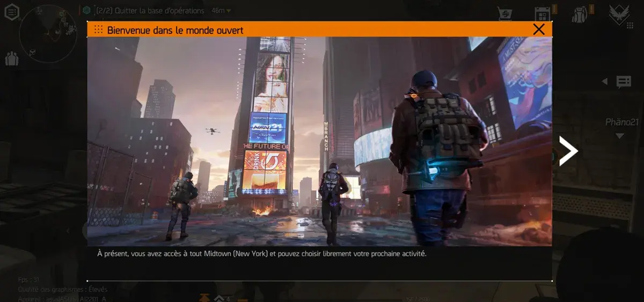
Task: Open the calendar events icon
Action: [x=543, y=14]
